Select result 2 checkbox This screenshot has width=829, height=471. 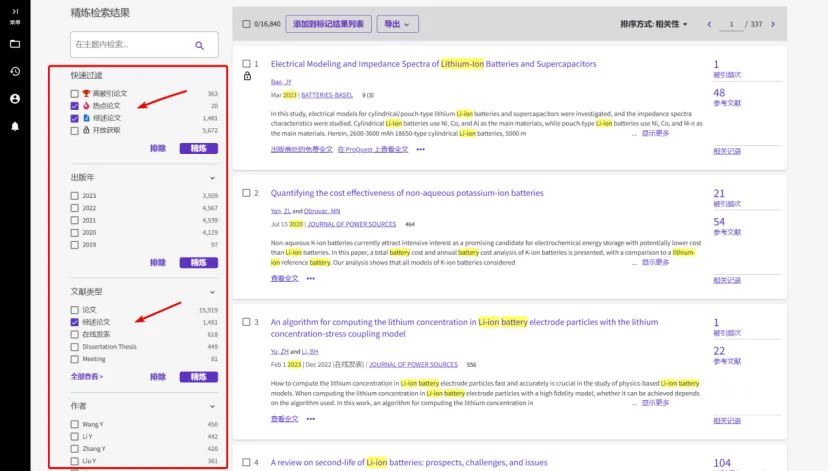246,193
